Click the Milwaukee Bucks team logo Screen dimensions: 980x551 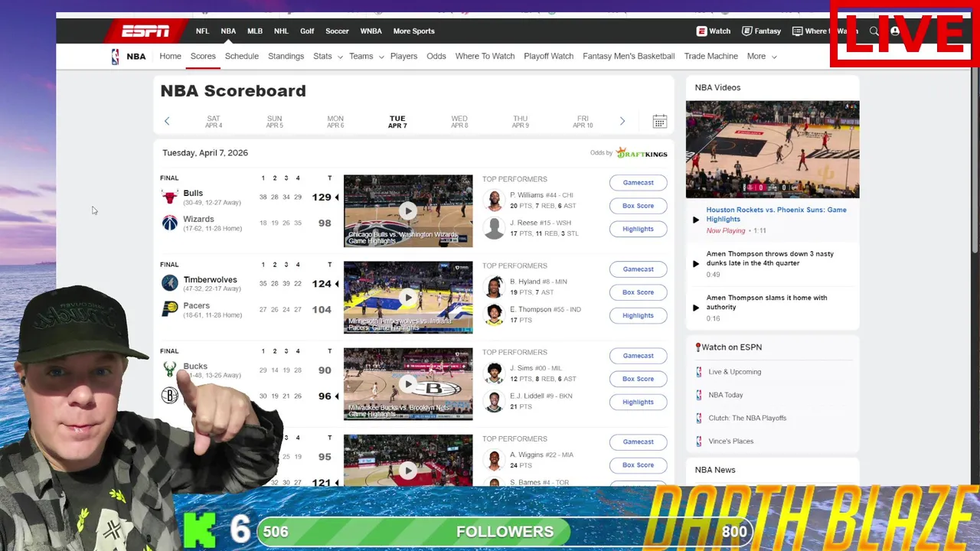pos(169,370)
